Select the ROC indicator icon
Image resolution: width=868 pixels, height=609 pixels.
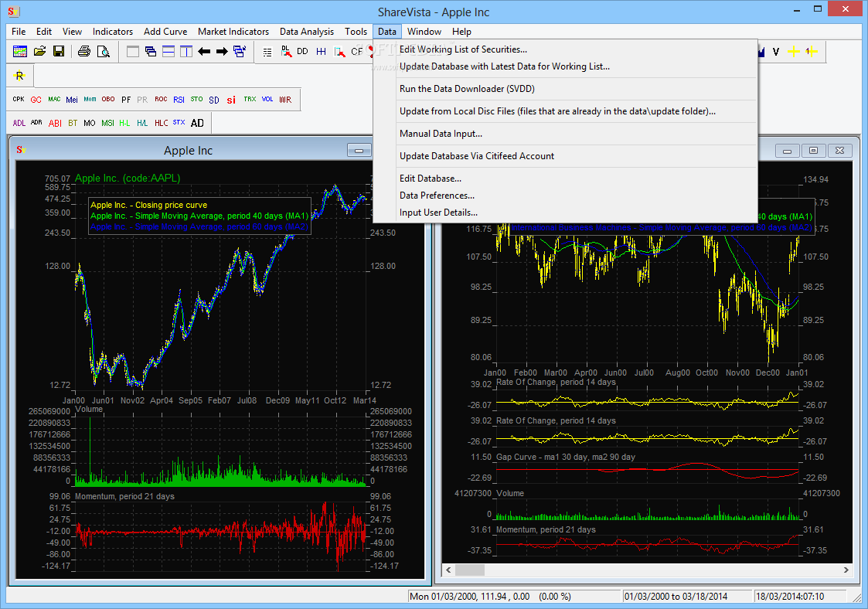tap(161, 99)
